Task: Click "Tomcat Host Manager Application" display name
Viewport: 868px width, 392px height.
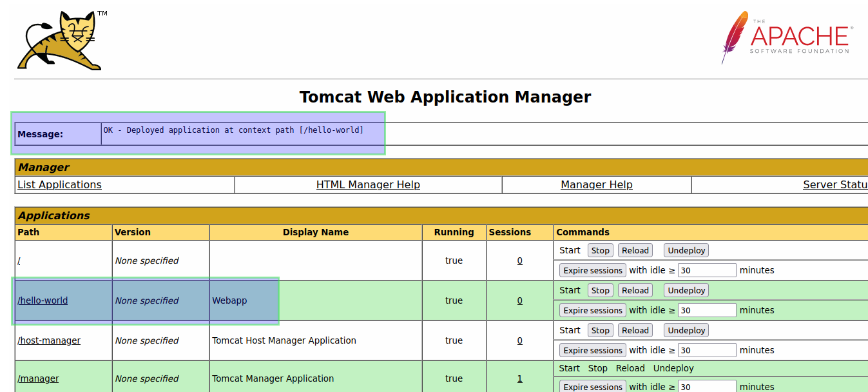Action: (284, 340)
